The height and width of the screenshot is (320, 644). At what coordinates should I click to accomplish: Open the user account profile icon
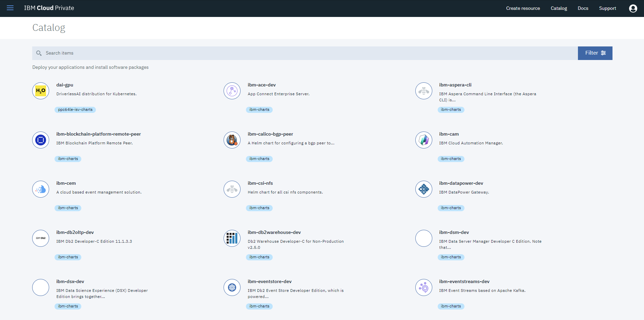[x=633, y=8]
